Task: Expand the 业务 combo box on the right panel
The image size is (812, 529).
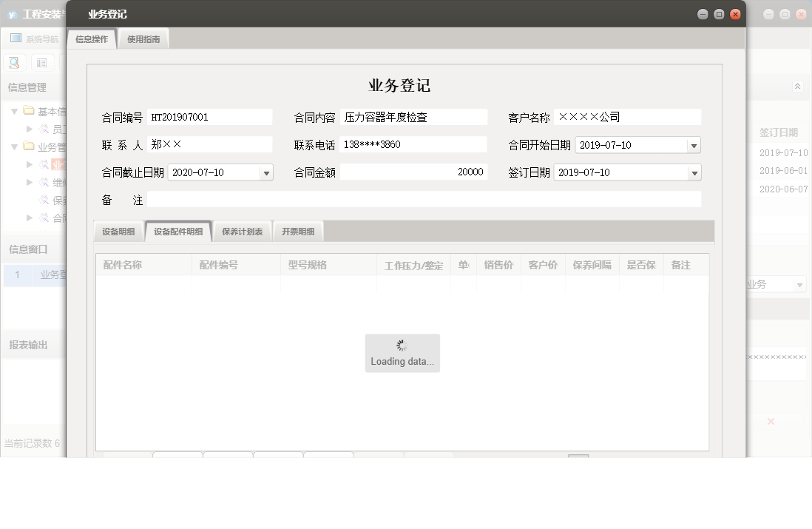Action: pos(799,283)
